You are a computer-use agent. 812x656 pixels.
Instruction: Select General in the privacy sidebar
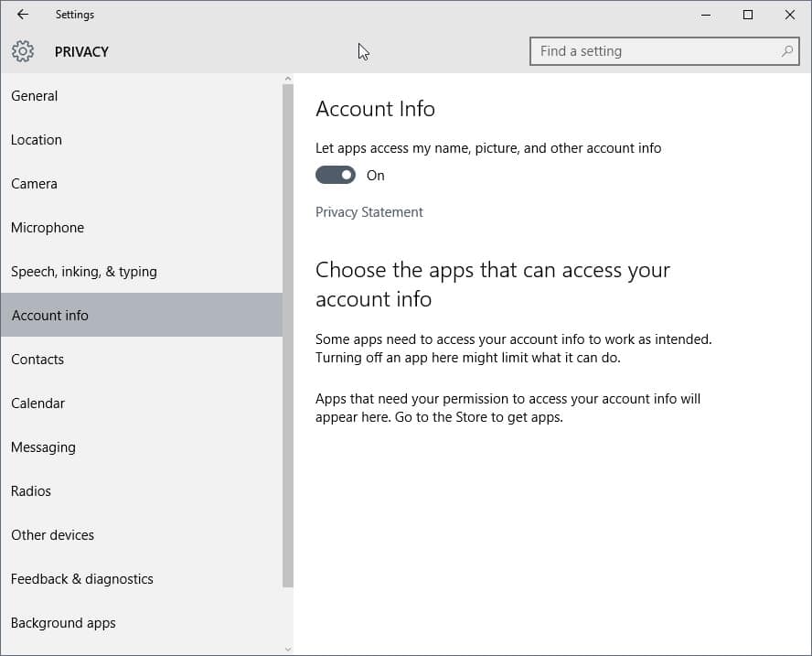35,96
